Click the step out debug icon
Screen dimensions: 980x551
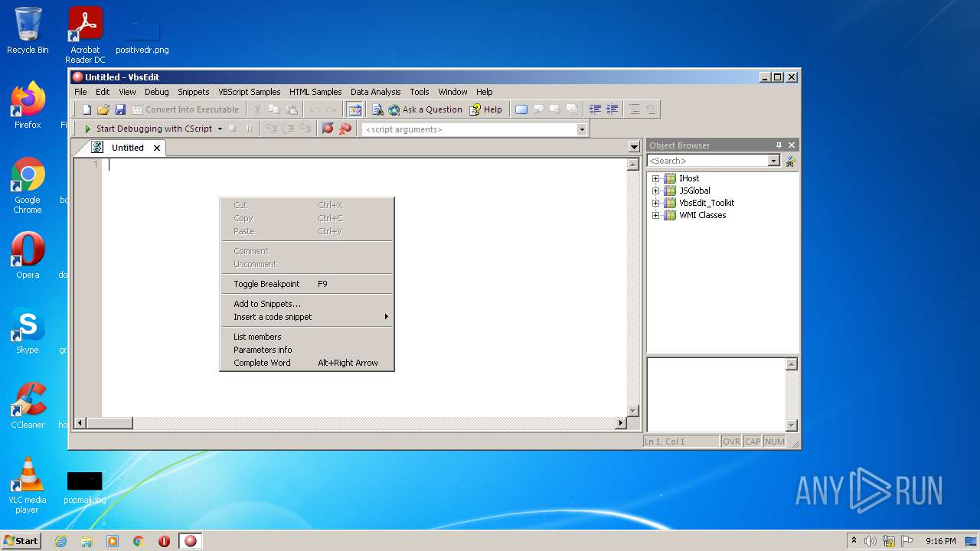(305, 129)
